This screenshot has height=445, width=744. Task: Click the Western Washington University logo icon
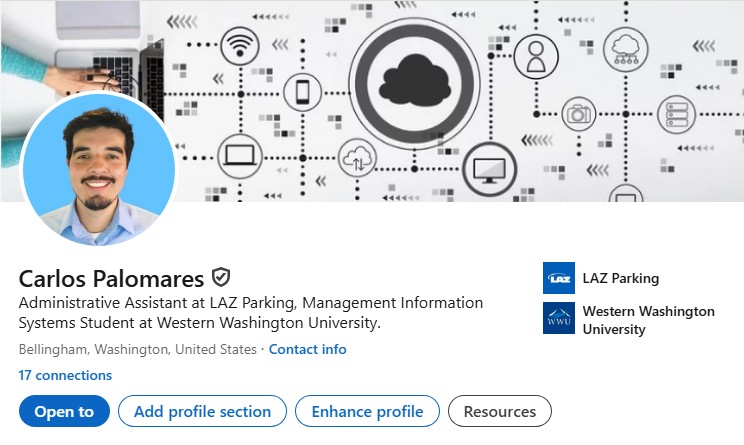pyautogui.click(x=559, y=318)
